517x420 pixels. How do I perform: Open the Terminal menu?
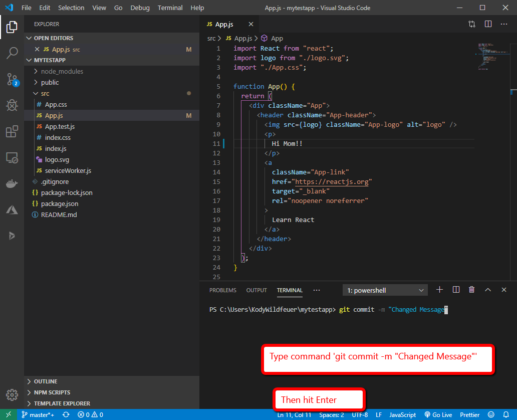(x=170, y=8)
